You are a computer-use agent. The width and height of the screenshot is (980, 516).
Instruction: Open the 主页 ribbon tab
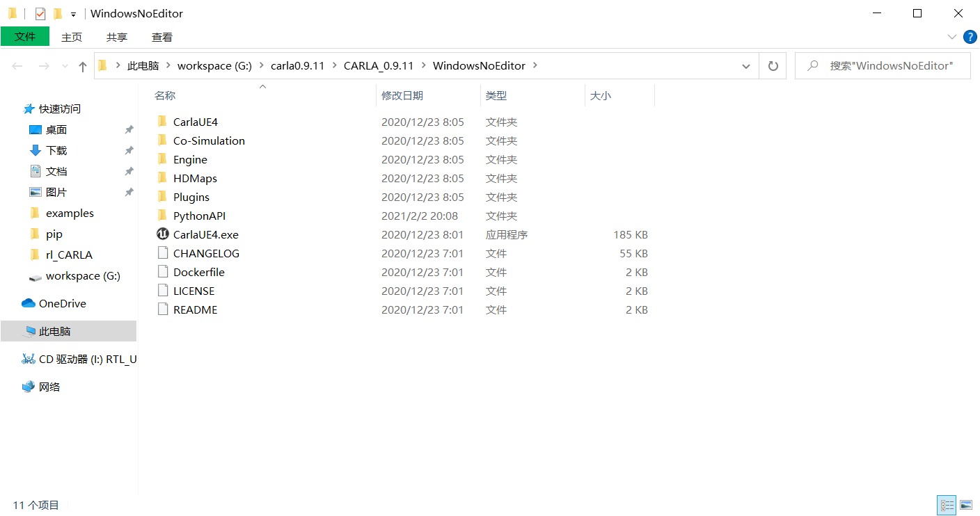(x=72, y=37)
